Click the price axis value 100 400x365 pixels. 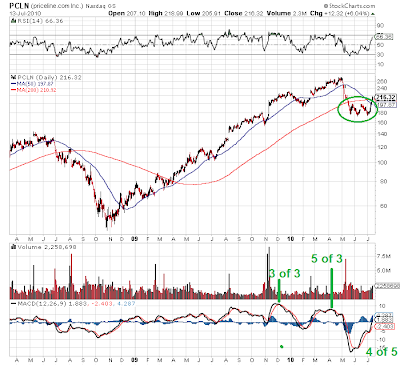point(382,163)
